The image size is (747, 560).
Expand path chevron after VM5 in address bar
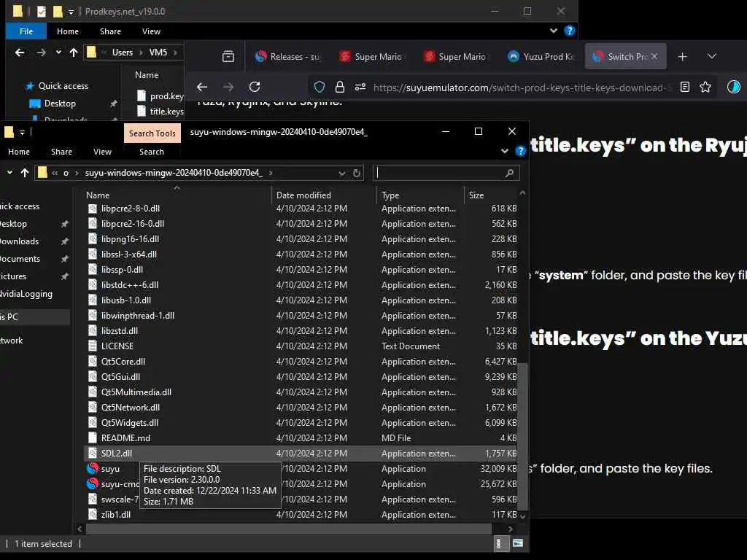click(175, 52)
